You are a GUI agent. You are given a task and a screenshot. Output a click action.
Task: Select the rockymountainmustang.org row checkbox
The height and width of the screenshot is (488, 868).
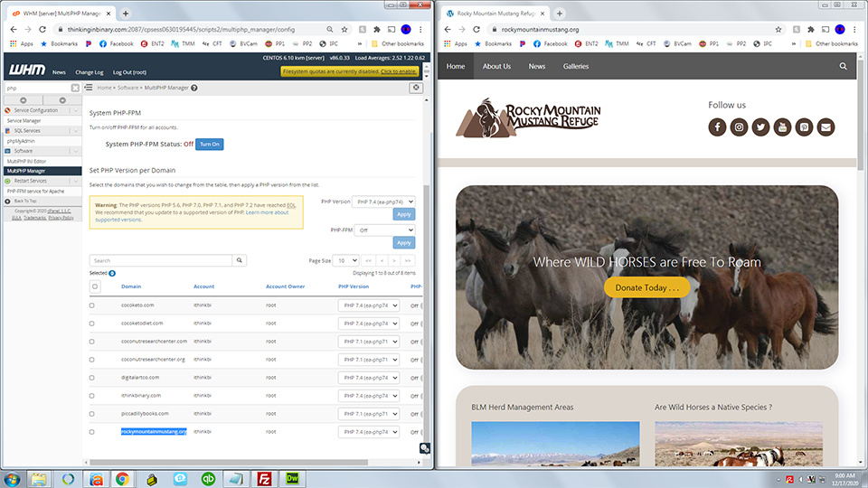(92, 432)
